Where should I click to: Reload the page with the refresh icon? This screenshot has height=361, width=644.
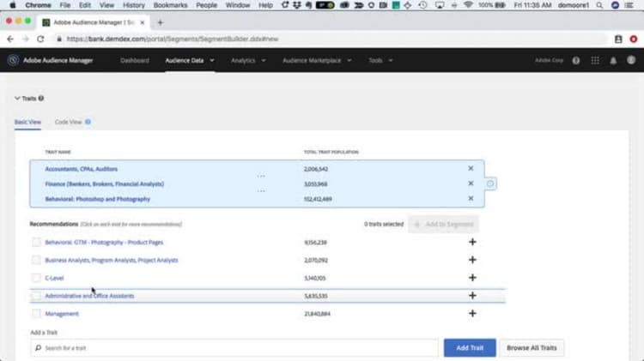40,39
